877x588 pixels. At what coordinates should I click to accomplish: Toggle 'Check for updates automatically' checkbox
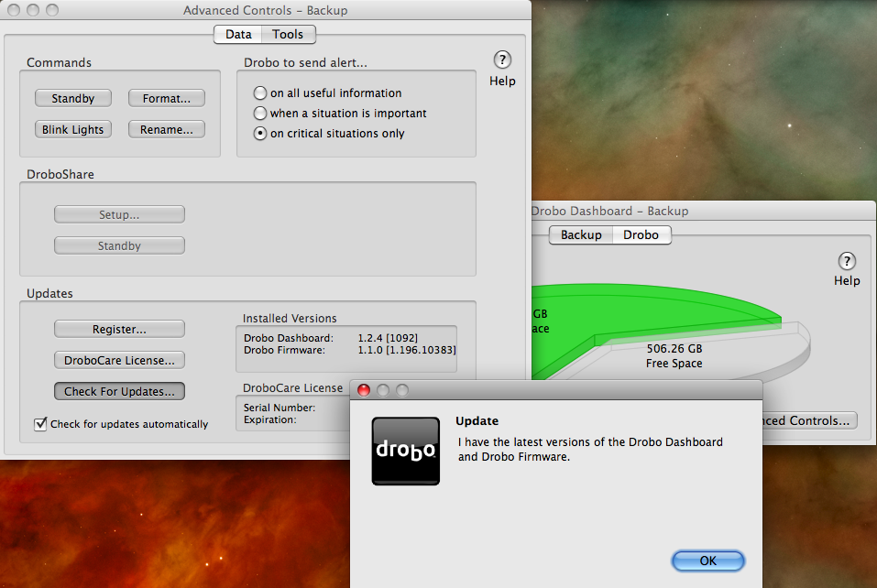tap(40, 424)
